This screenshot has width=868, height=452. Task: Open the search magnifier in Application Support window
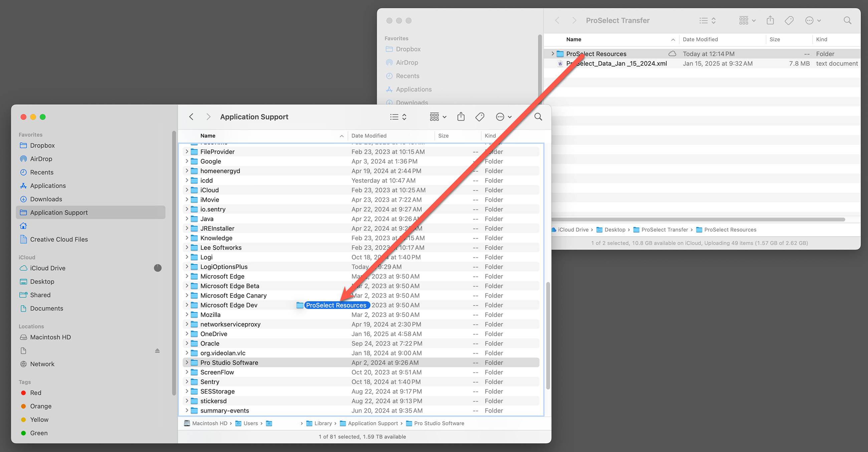point(538,117)
